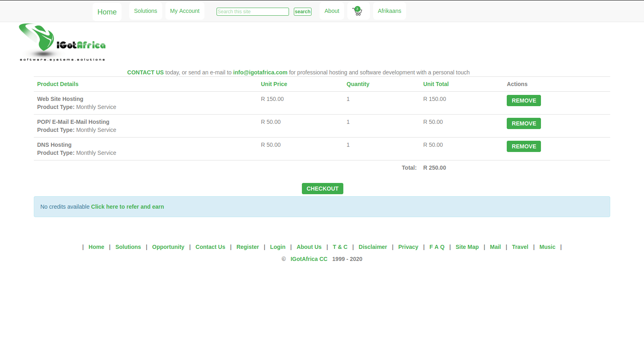Go to My Account in navbar
The image size is (644, 347).
click(184, 11)
